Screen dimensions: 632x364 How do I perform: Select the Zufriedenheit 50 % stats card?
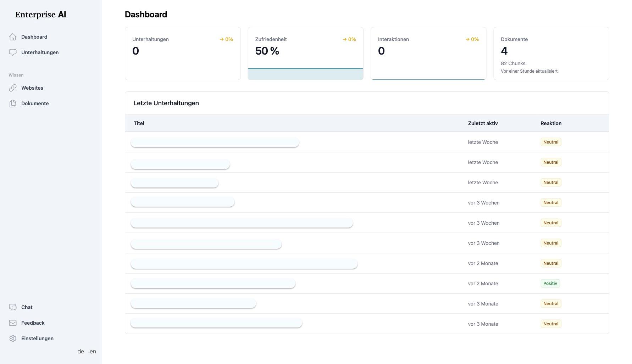coord(305,53)
